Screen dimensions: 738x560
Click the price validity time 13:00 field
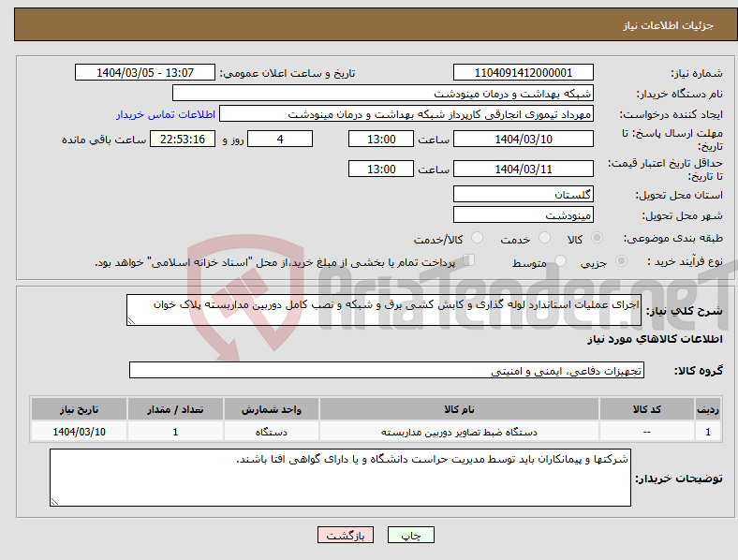(x=381, y=169)
